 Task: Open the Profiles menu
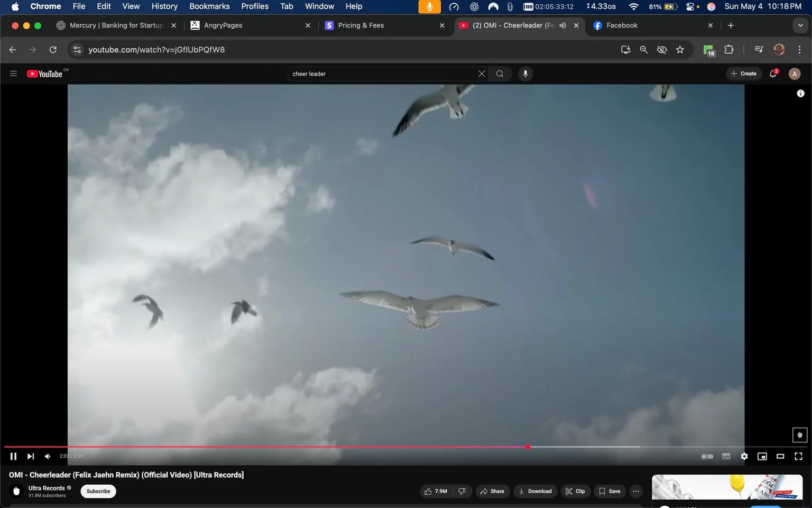255,6
